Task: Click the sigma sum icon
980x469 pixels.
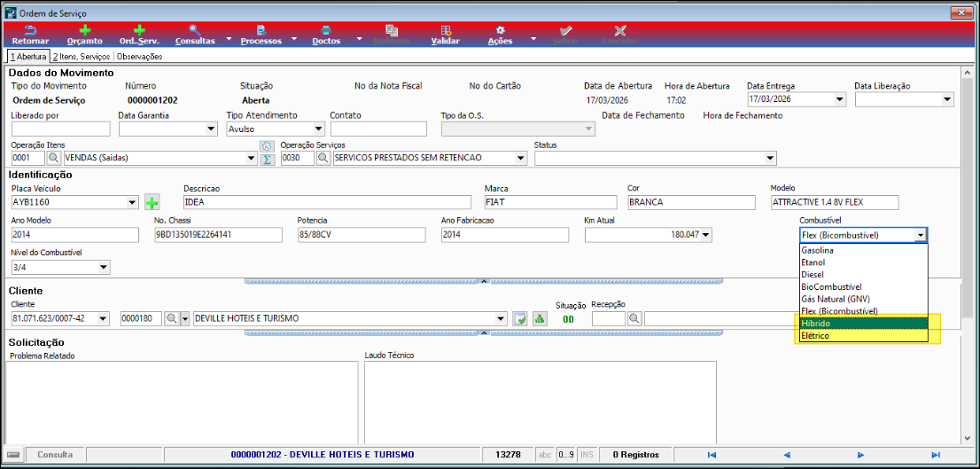Action: pos(267,159)
